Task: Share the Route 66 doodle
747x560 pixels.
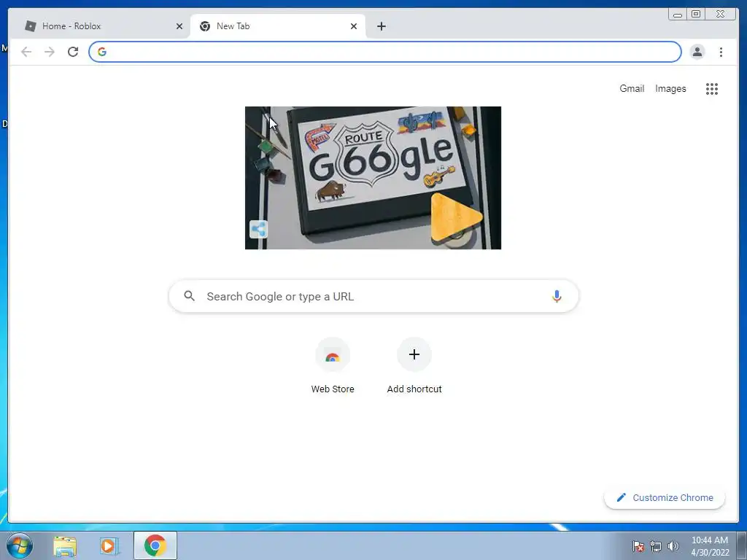Action: [x=259, y=230]
